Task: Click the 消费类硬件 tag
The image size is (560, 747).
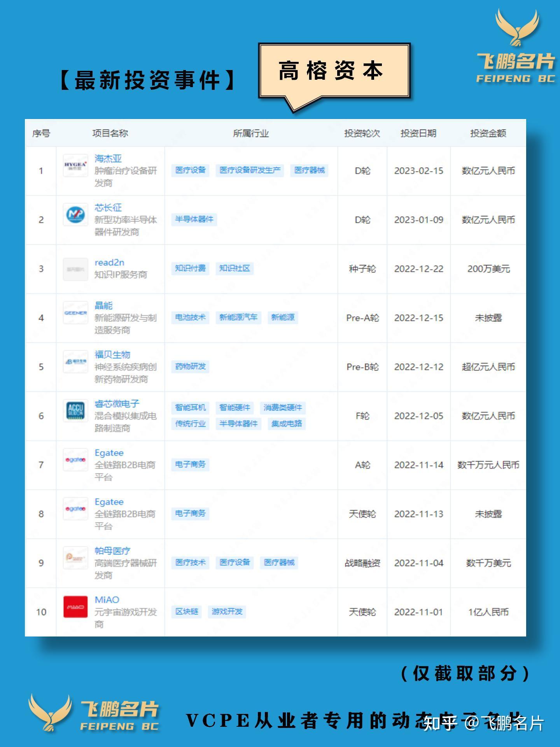Action: pos(283,408)
